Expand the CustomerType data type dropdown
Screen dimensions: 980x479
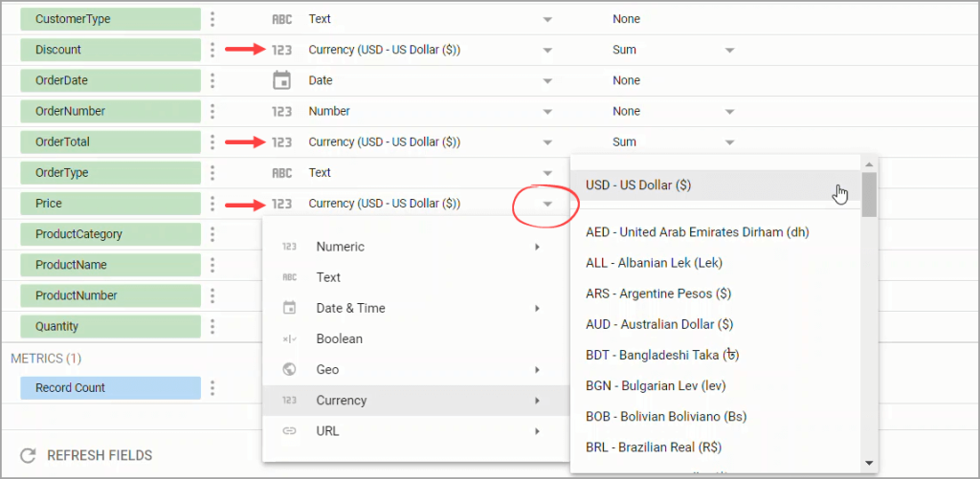[547, 19]
